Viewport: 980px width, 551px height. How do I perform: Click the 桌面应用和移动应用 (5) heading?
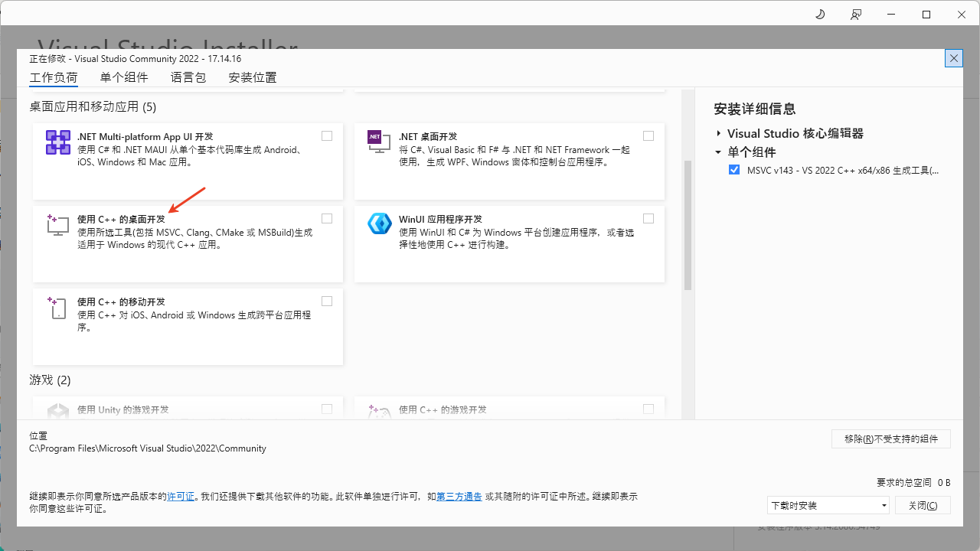click(93, 106)
